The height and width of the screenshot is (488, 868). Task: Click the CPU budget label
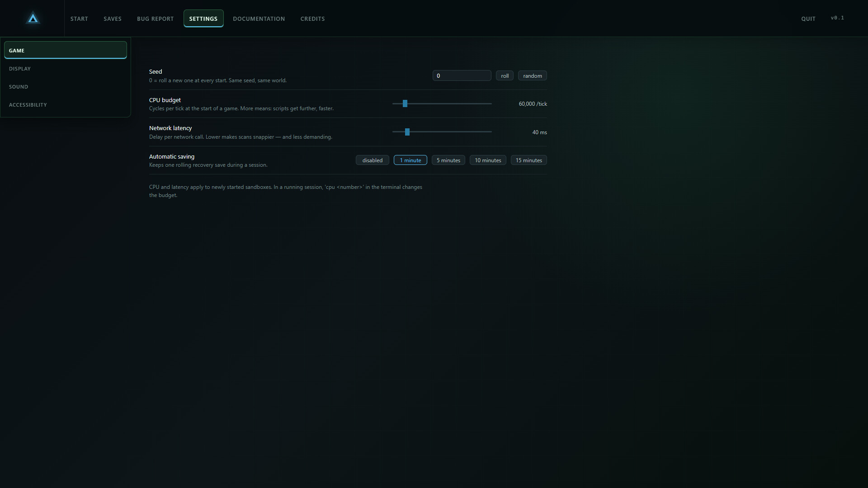pos(165,100)
